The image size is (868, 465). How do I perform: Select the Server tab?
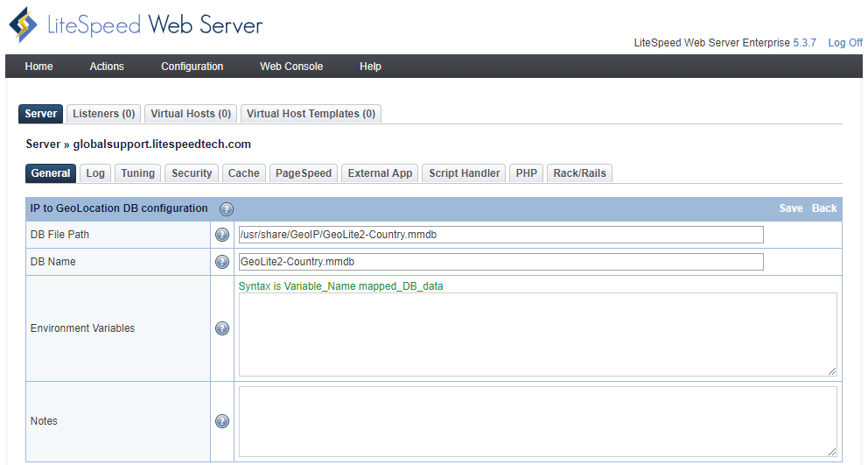(40, 114)
